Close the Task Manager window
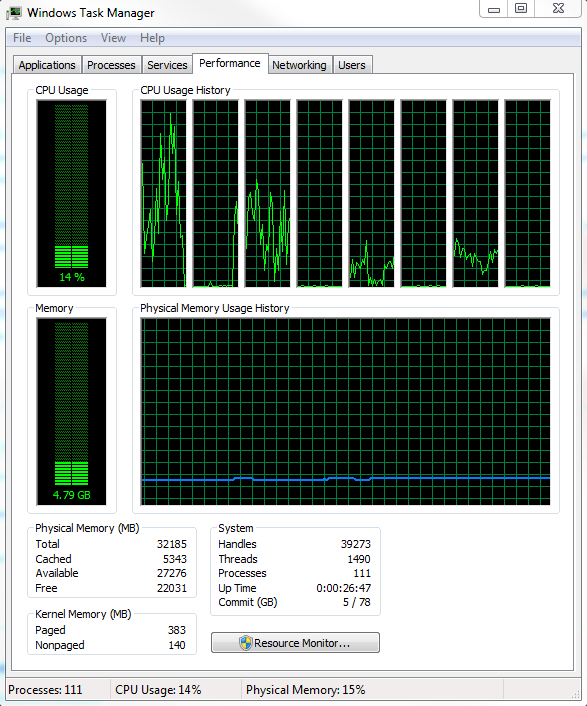The height and width of the screenshot is (706, 587). pos(558,9)
